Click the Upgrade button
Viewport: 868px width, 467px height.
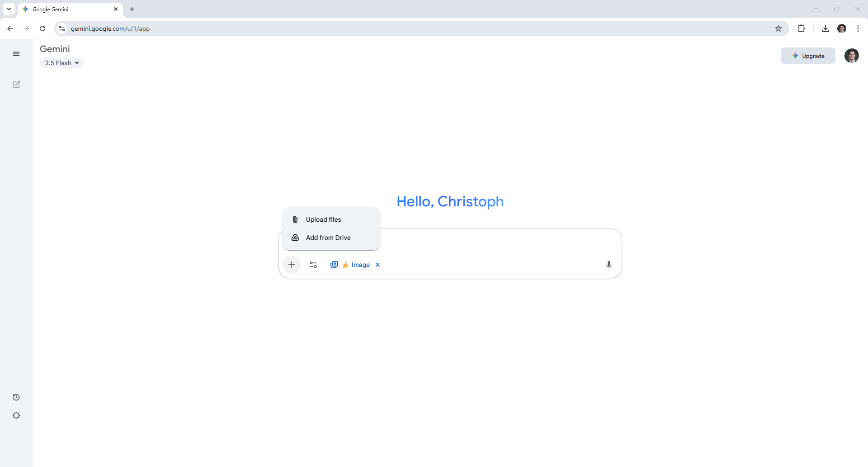(808, 56)
